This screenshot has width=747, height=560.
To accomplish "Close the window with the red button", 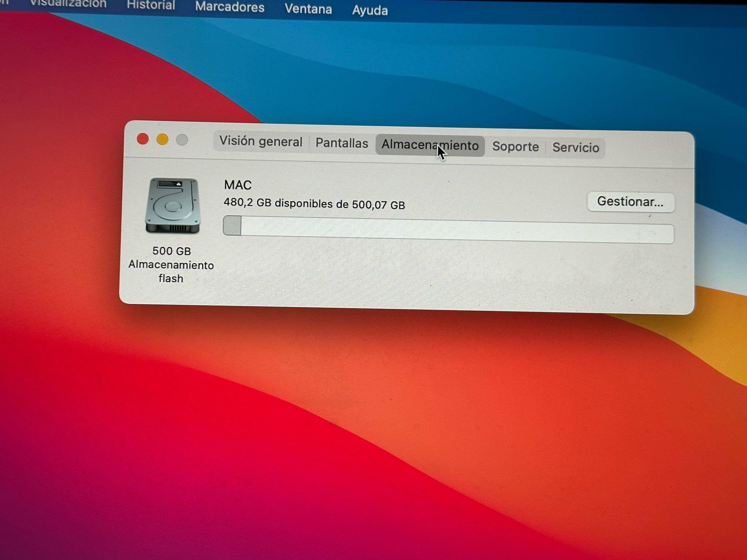I will tap(143, 139).
